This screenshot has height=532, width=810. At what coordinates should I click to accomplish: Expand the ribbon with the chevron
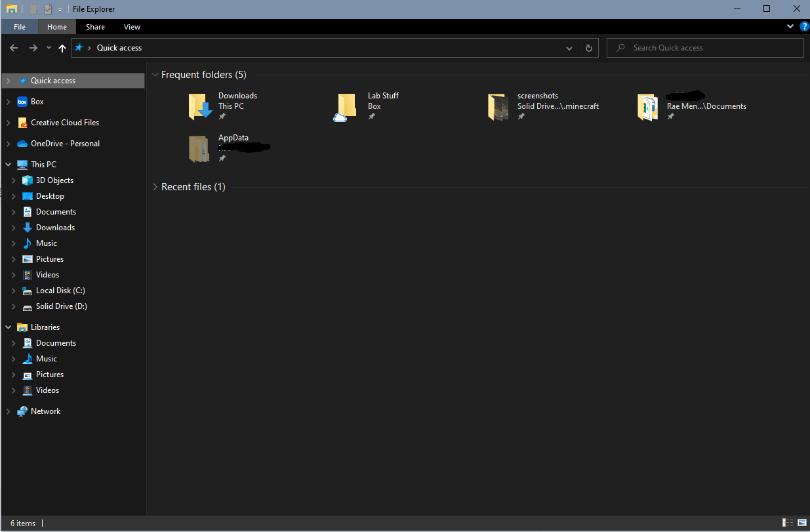tap(790, 27)
